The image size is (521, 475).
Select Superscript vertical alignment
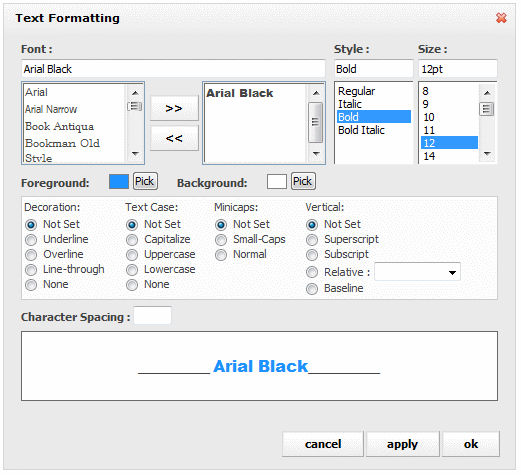coord(312,240)
